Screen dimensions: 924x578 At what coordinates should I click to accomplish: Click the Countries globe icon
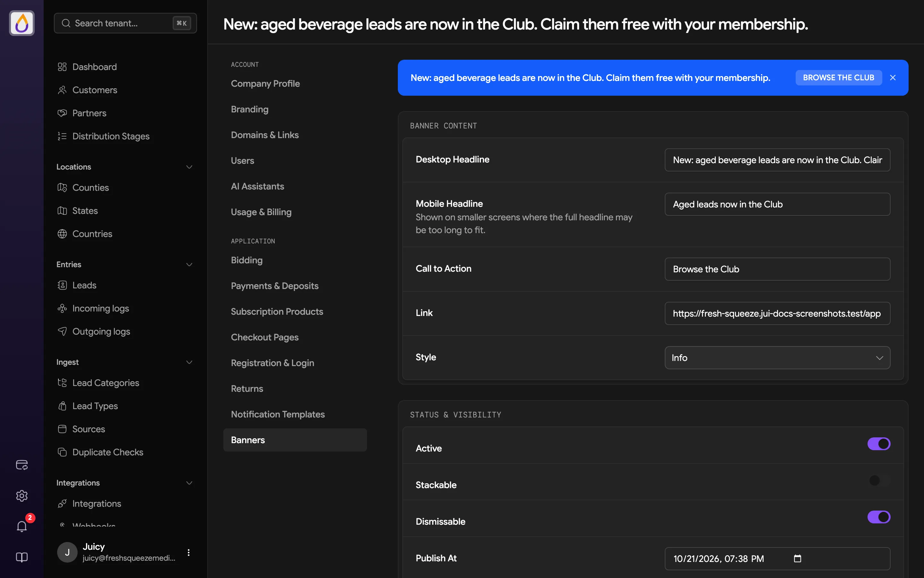tap(62, 233)
